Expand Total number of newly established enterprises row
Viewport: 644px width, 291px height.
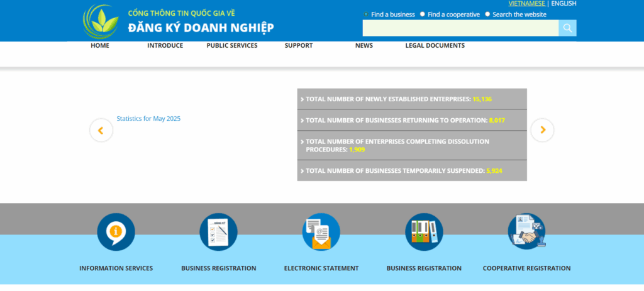412,99
